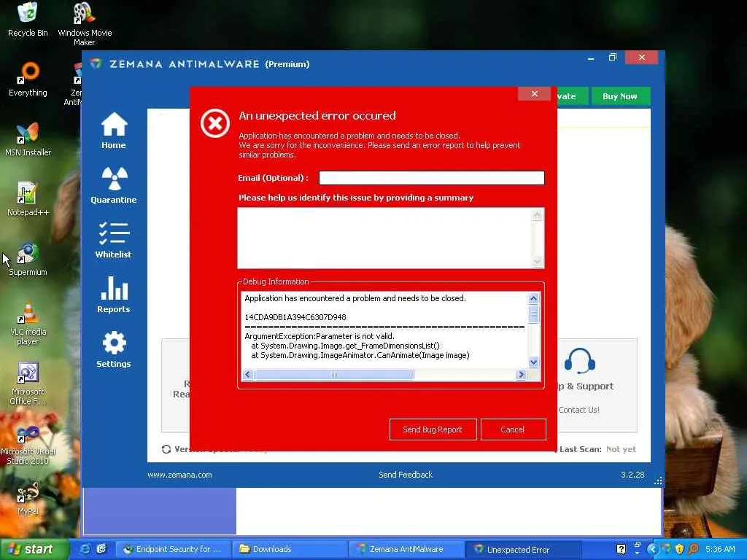Click the clock showing 5:36 AM

tap(720, 550)
